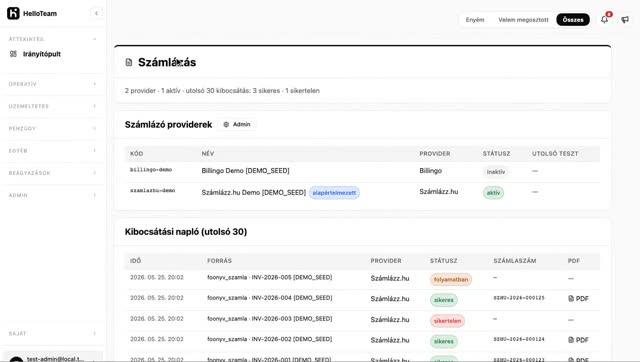
Task: Open the Admin button next to Számlázó providerek
Action: 237,124
